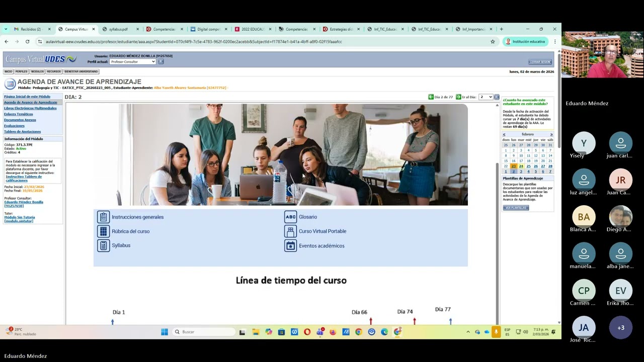Click microphone icon in system tray
644x362 pixels.
pos(496,332)
